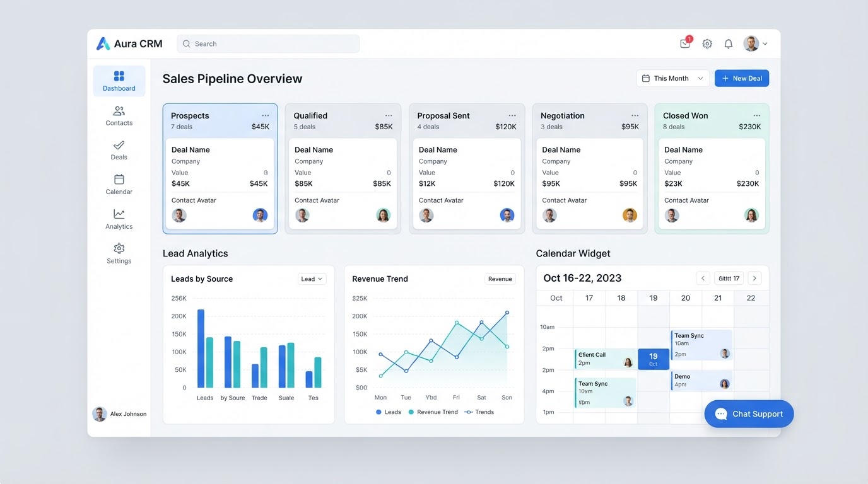Open Analytics in sidebar

pyautogui.click(x=119, y=219)
